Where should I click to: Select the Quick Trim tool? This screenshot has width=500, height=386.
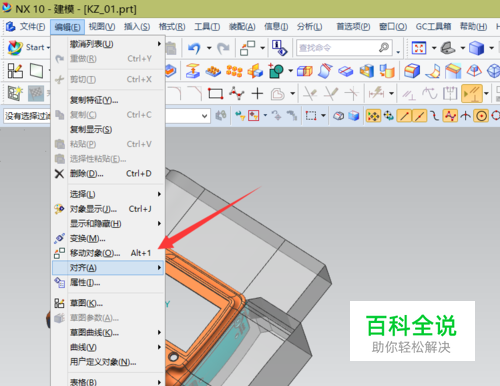[x=310, y=94]
